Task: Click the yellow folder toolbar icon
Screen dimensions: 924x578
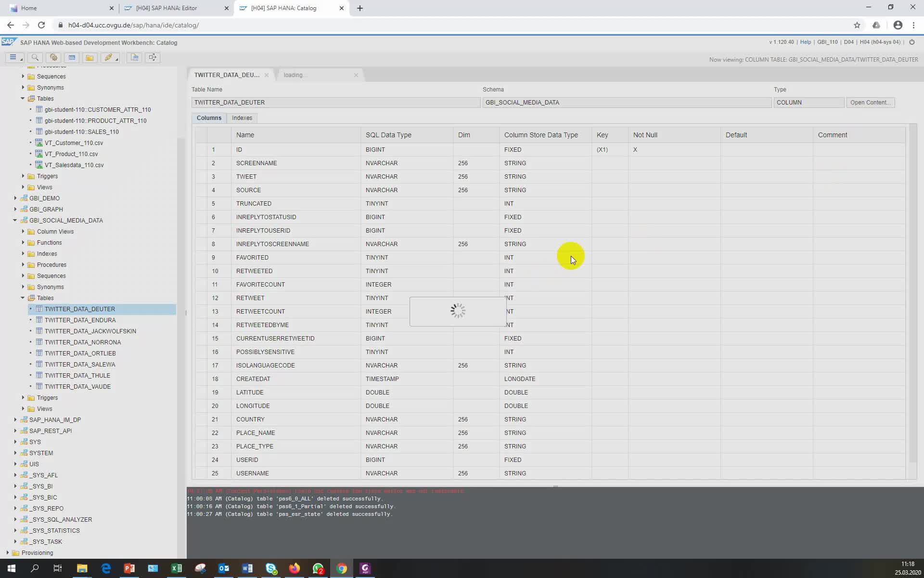Action: tap(90, 57)
